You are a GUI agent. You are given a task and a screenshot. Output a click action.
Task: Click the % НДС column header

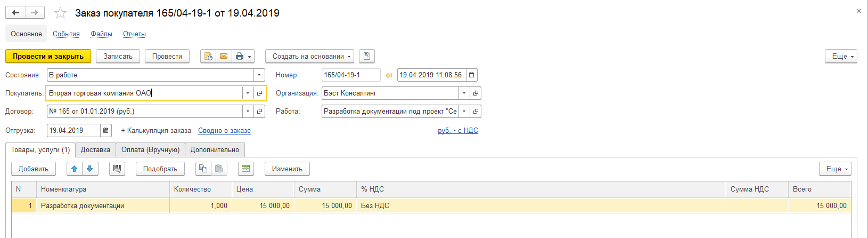541,189
